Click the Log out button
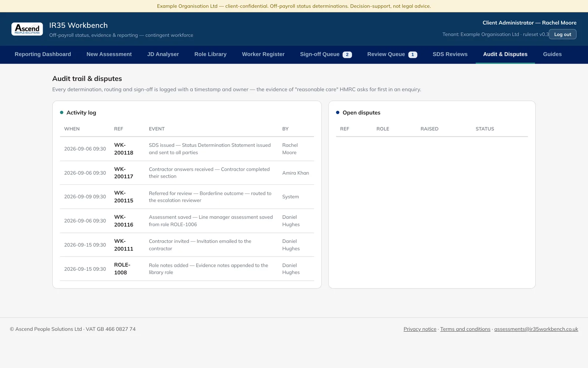The height and width of the screenshot is (368, 588). click(x=563, y=34)
